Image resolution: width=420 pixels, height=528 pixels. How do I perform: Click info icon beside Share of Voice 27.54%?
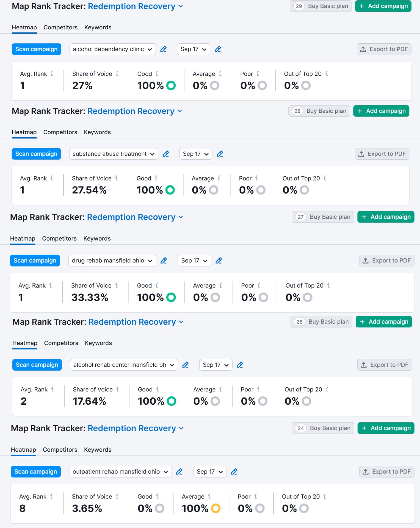point(117,178)
